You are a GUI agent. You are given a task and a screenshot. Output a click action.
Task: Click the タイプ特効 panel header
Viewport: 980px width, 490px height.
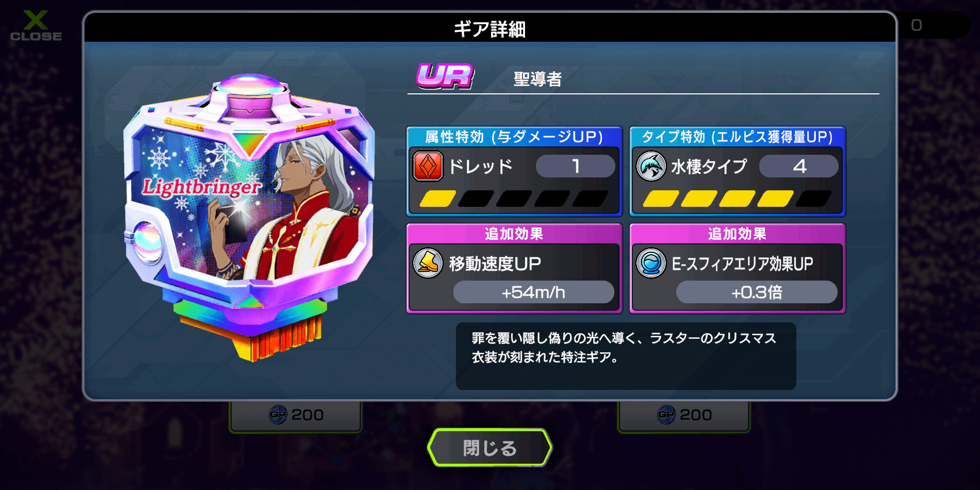(738, 137)
